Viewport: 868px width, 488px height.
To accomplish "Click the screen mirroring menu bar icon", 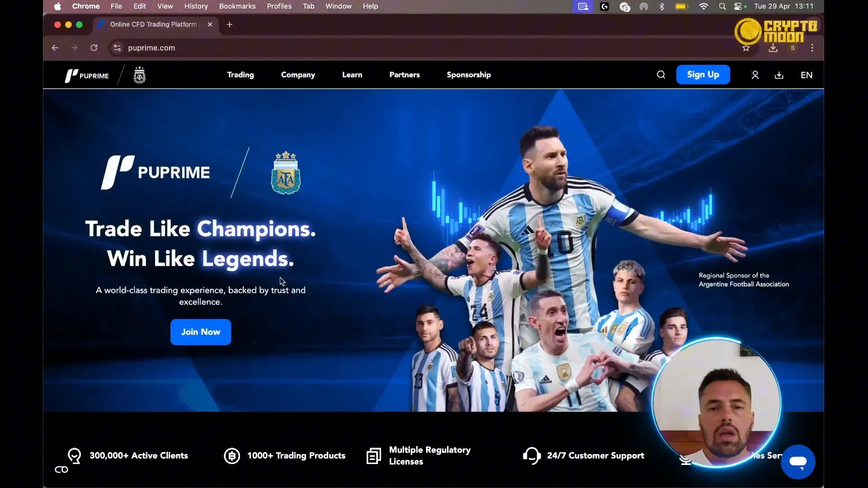I will (x=583, y=6).
